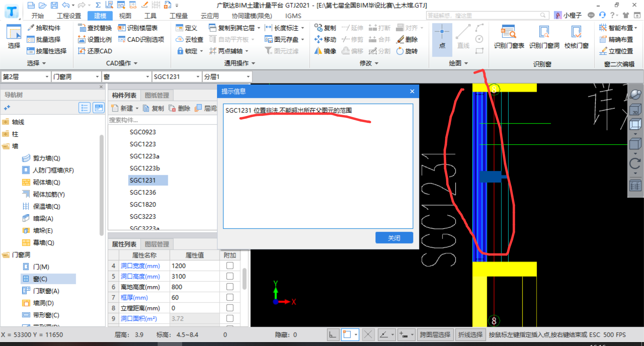Click 关闭 button in 提示信息 dialog
644x346 pixels.
[394, 238]
